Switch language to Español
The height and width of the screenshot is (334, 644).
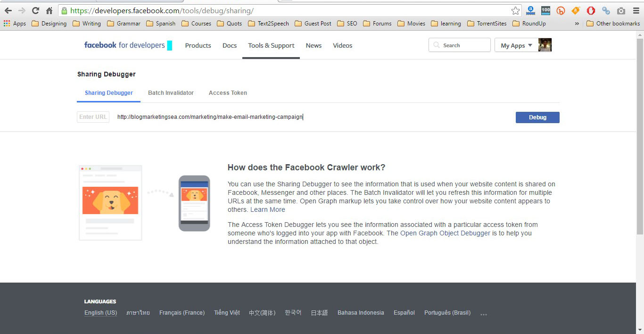pos(404,313)
